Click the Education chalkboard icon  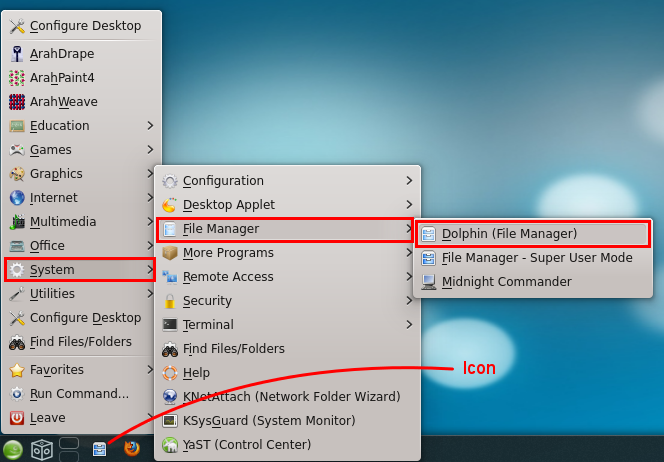17,126
